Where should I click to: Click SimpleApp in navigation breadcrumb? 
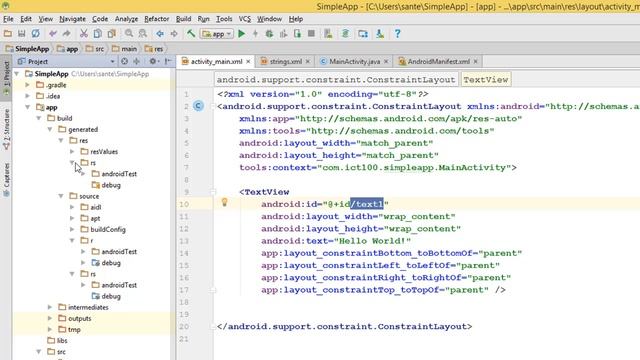coord(27,49)
